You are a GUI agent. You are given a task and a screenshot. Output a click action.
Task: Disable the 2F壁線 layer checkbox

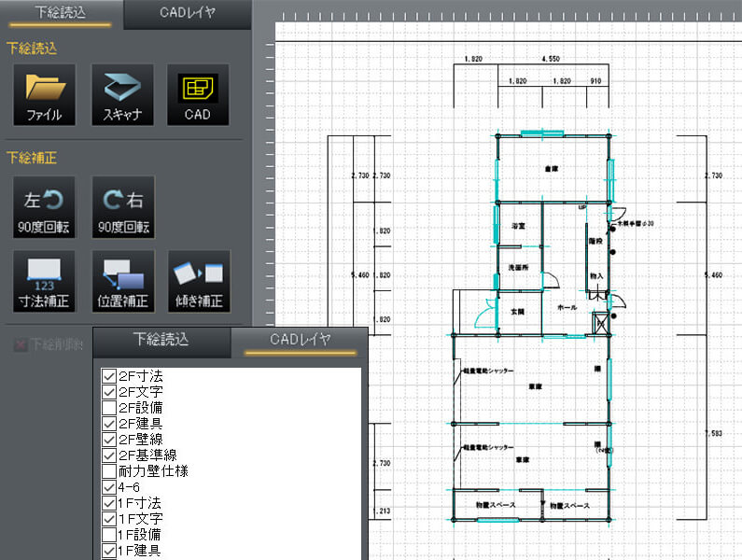pyautogui.click(x=109, y=440)
